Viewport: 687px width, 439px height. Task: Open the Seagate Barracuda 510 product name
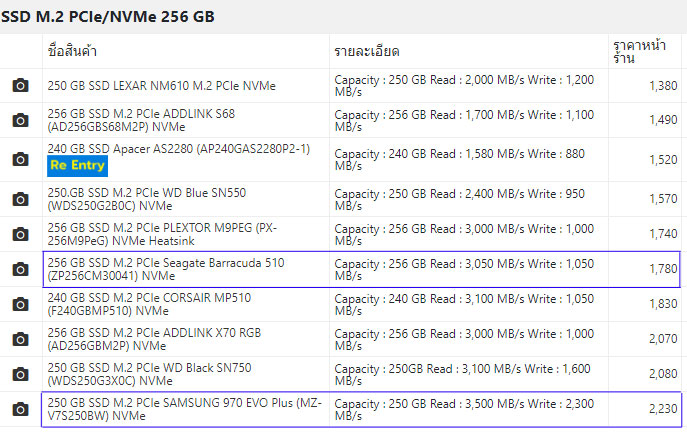click(166, 269)
